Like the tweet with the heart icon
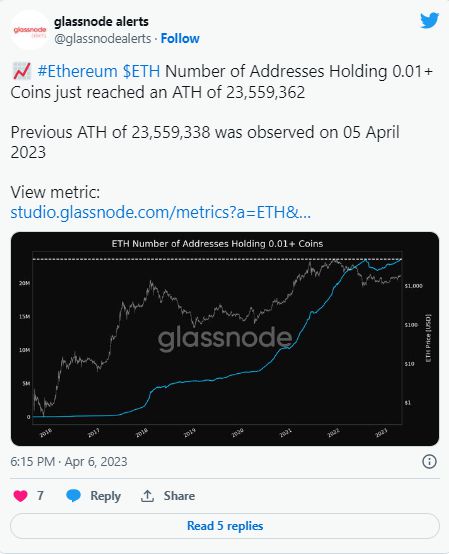The width and height of the screenshot is (449, 554). click(x=20, y=496)
